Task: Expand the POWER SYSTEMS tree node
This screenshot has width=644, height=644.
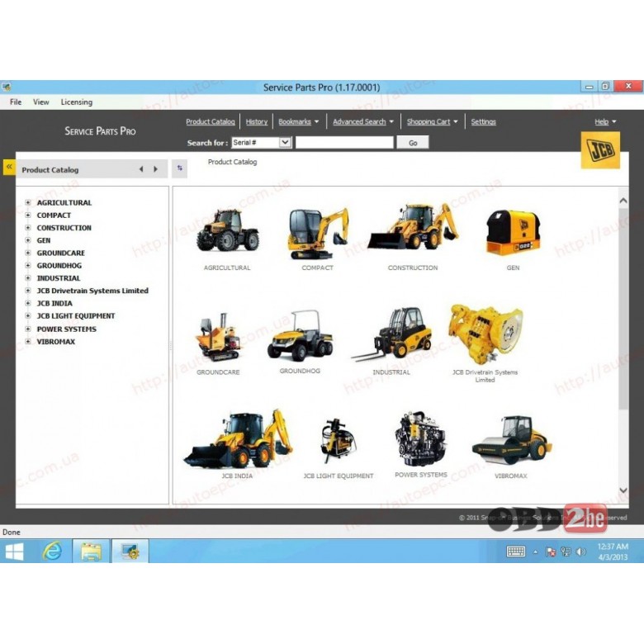Action: pos(28,329)
